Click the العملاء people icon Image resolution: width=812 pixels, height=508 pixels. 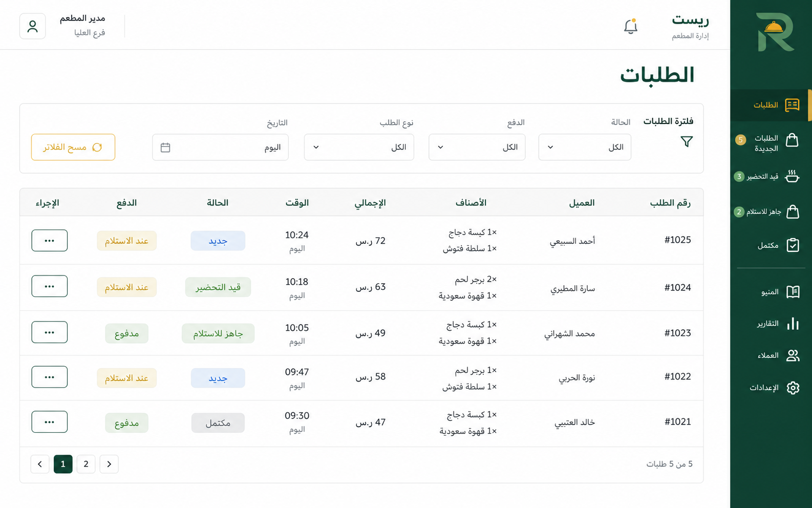click(793, 355)
